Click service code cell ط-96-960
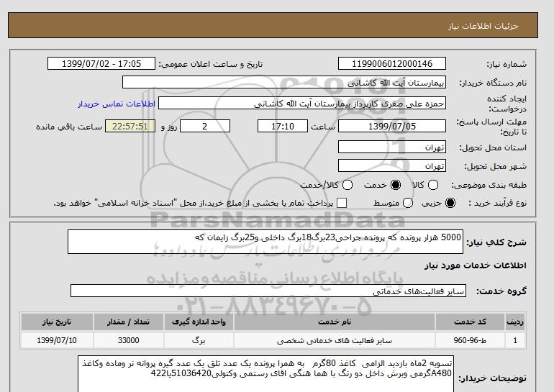Screen dimensions: 554x392 [470, 340]
